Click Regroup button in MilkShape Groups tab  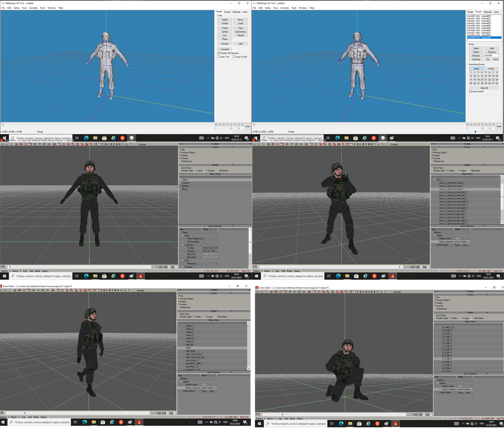pyautogui.click(x=491, y=52)
